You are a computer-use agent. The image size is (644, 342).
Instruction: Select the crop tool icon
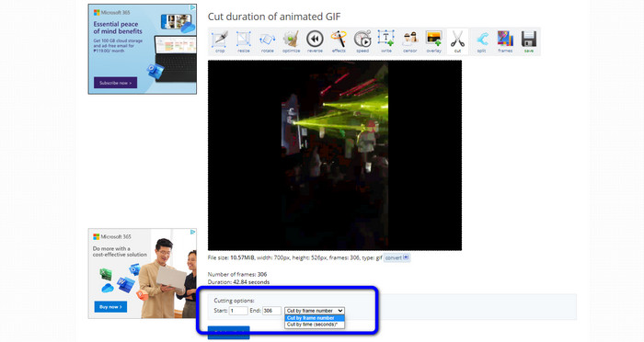coord(220,41)
